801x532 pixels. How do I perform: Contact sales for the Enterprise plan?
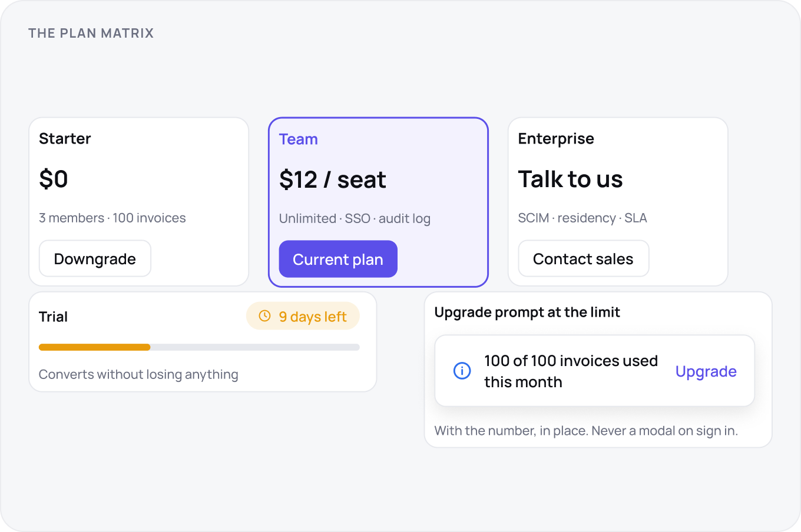584,258
